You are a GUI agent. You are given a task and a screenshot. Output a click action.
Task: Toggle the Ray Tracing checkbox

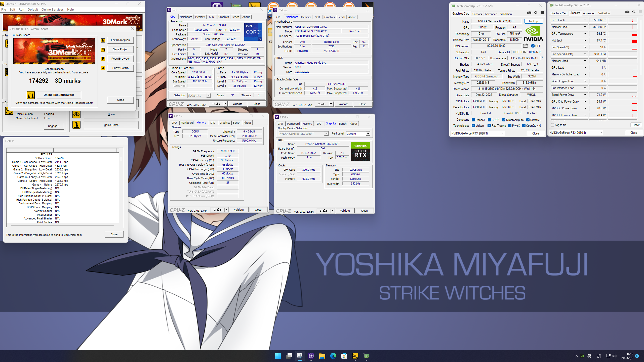pyautogui.click(x=489, y=126)
